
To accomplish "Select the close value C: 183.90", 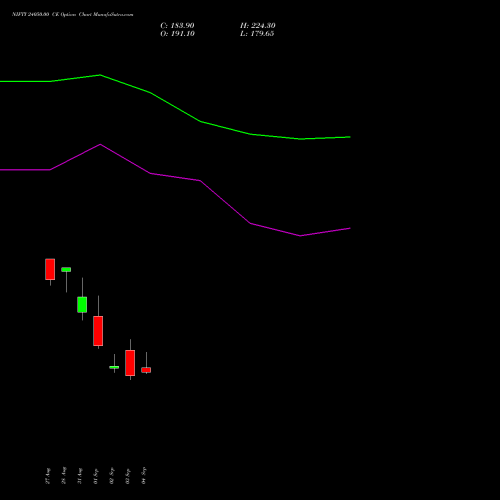I will [x=177, y=26].
